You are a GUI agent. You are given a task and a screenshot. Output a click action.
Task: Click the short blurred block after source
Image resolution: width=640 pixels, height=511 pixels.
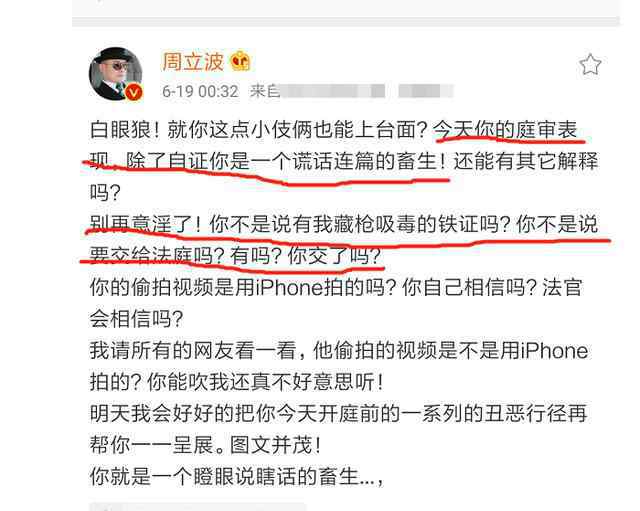pos(426,91)
